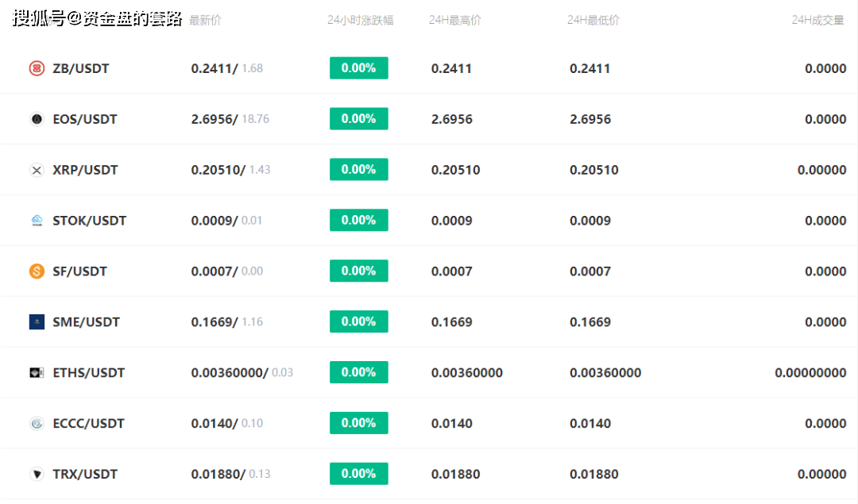
Task: Click the ZB coin icon
Action: [37, 68]
